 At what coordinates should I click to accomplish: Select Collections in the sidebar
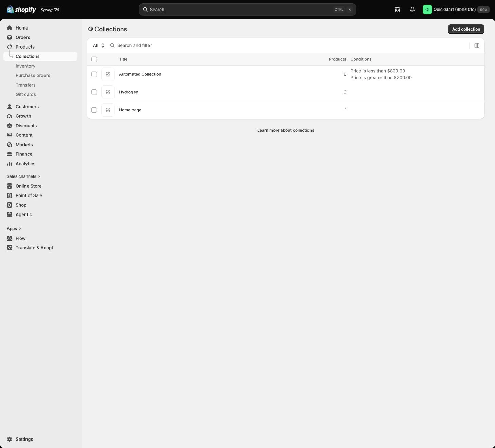(40, 56)
